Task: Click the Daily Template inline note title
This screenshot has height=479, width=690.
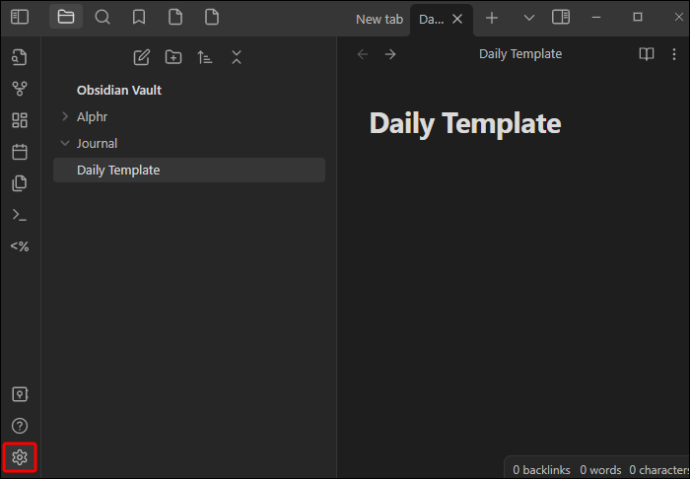Action: click(465, 123)
